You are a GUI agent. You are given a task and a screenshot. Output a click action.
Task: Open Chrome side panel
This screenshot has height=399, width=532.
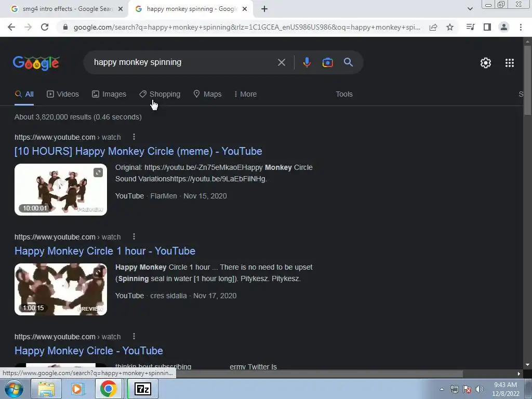[x=487, y=27]
